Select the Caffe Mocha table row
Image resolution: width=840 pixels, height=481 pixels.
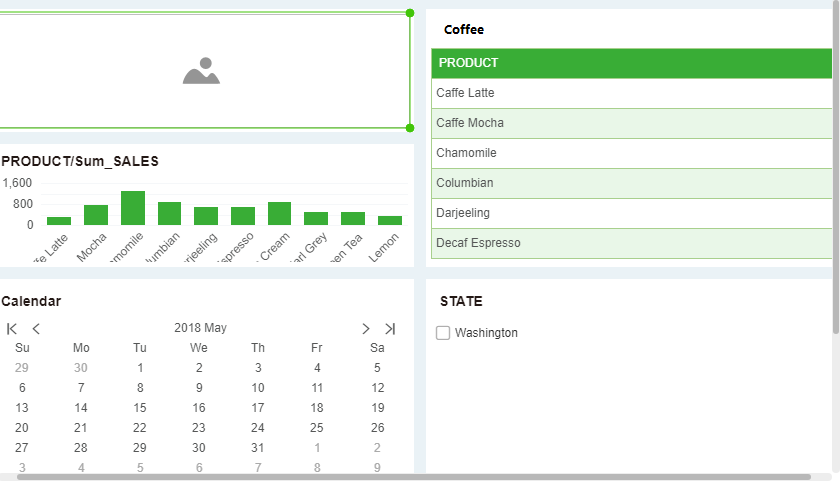click(631, 123)
